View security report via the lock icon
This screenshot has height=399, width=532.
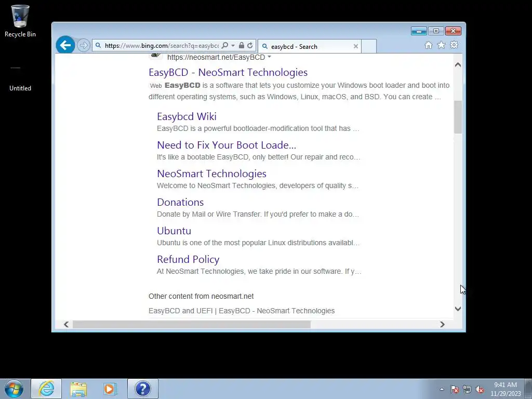pos(241,46)
